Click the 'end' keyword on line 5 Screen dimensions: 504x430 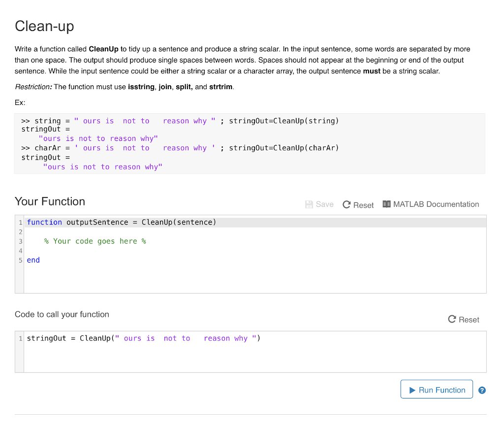pos(33,260)
